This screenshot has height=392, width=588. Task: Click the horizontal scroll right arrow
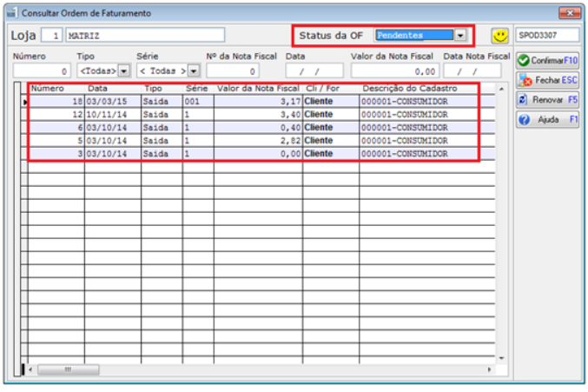click(x=489, y=369)
